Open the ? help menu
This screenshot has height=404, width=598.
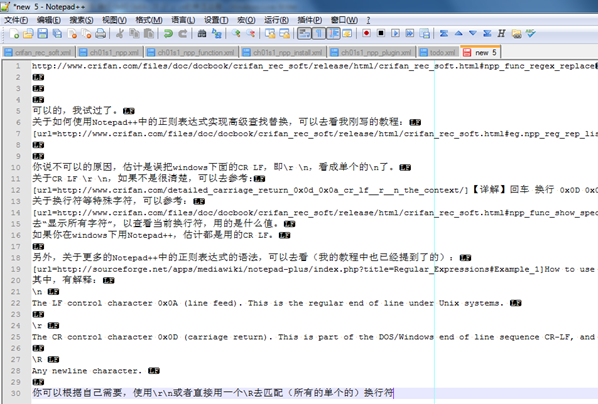point(368,20)
